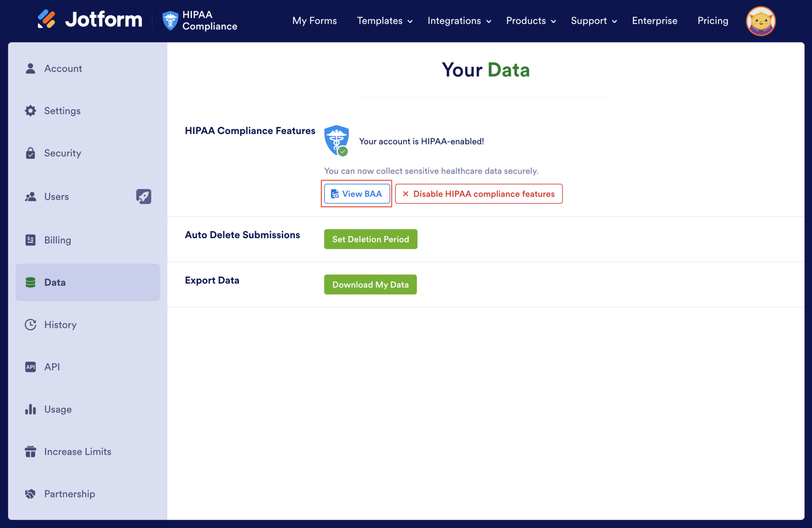The height and width of the screenshot is (528, 812).
Task: Click the API badge icon
Action: 30,367
